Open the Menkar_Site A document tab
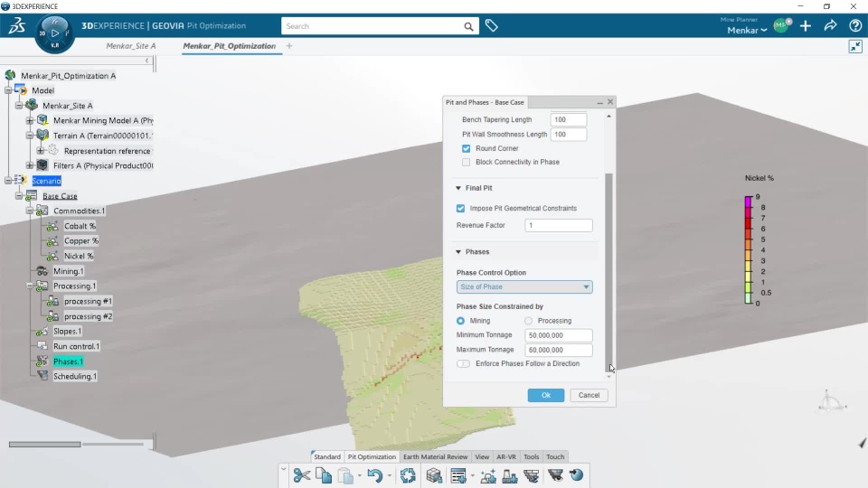868x488 pixels. [x=130, y=46]
